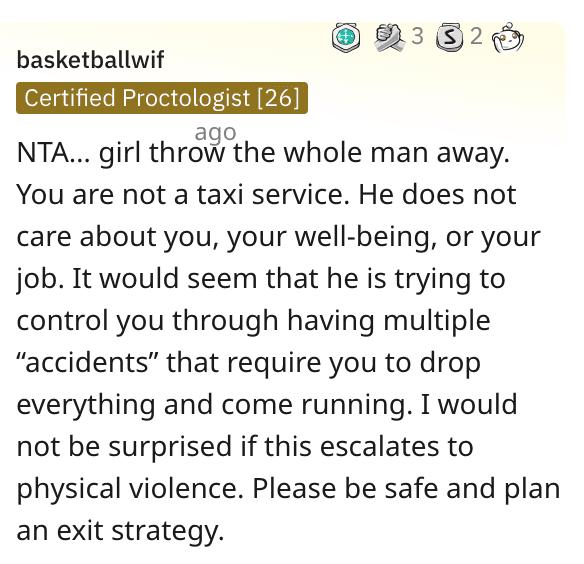Open basketballwif user profile link
Viewport: 584px width, 564px height.
click(90, 60)
